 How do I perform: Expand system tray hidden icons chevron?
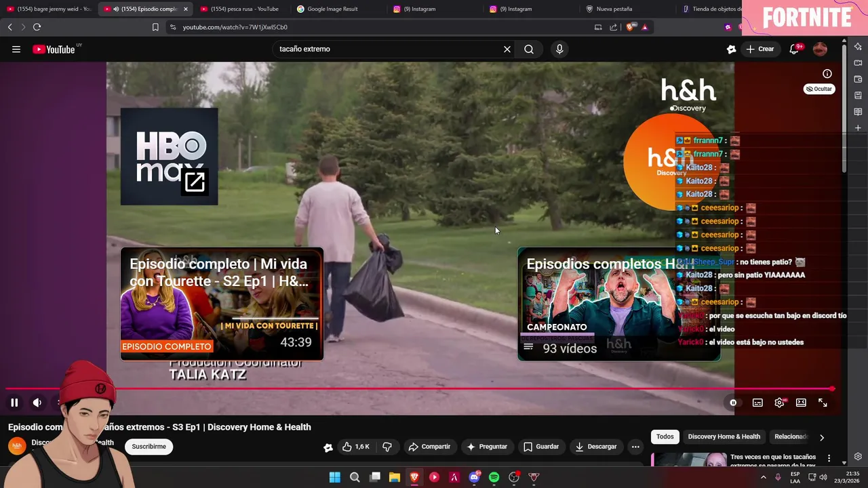pyautogui.click(x=764, y=477)
